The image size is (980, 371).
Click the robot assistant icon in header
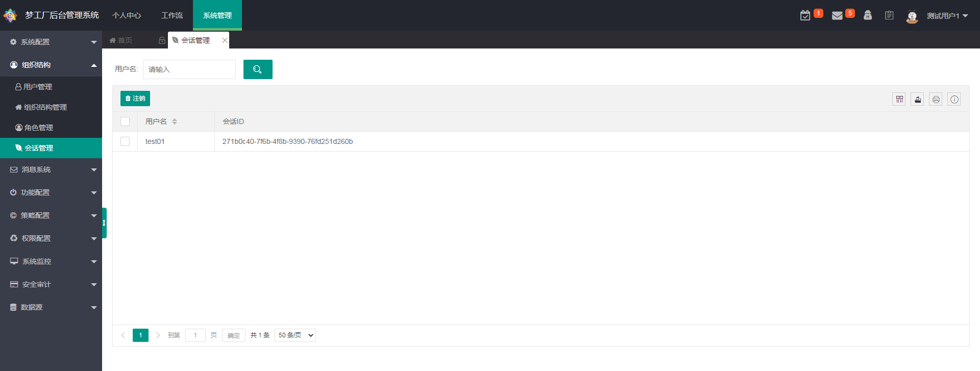pos(868,15)
